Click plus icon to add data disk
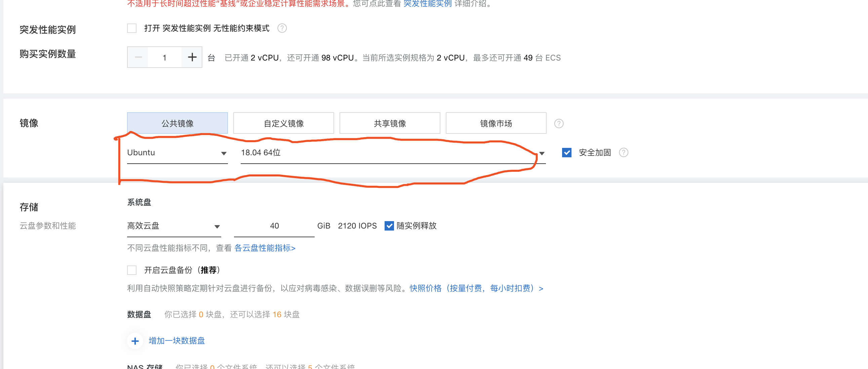 coord(135,341)
